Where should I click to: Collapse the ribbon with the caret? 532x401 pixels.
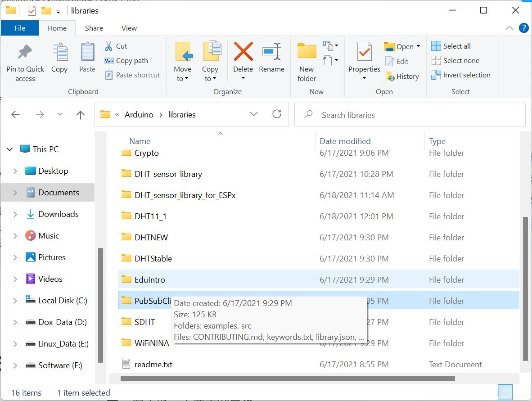[x=509, y=28]
